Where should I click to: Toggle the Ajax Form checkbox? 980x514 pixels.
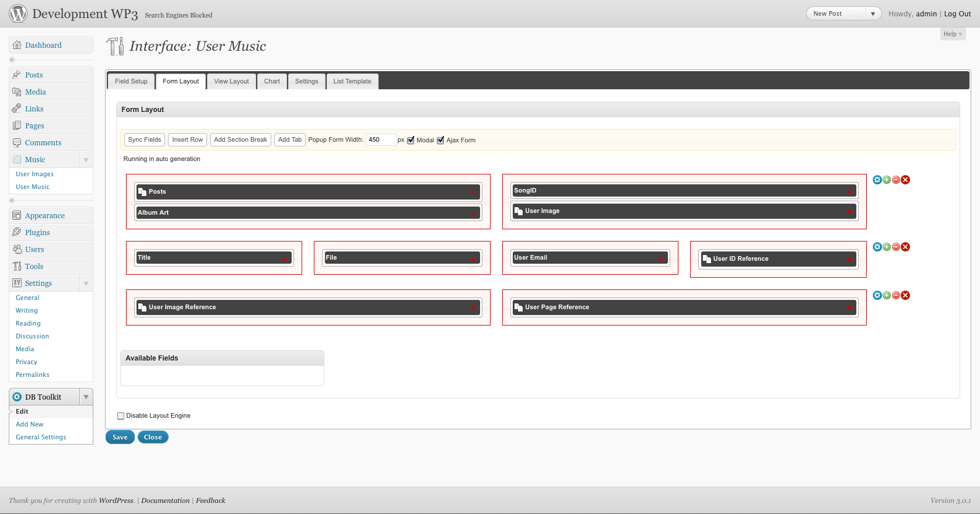click(x=440, y=140)
